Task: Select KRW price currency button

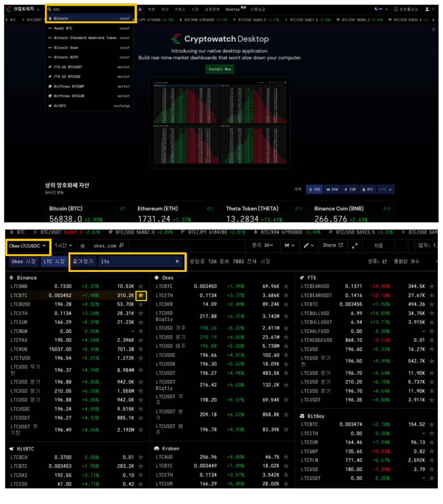Action: (x=332, y=189)
